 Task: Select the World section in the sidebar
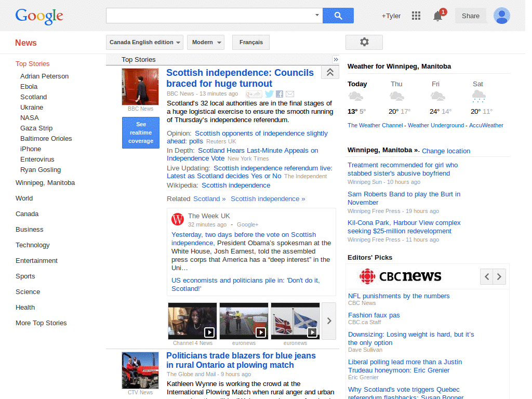click(x=24, y=198)
